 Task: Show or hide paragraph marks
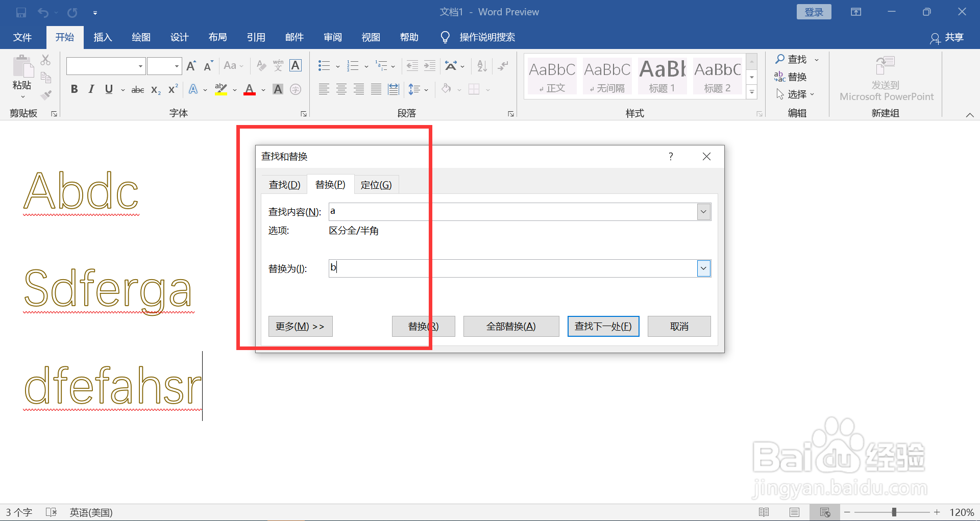pyautogui.click(x=503, y=66)
